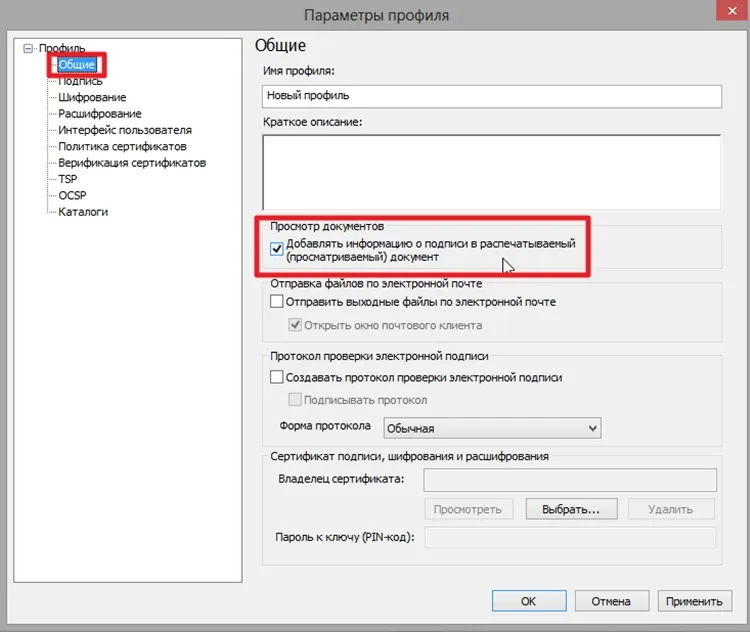Check Создавать протокол проверки электронной подписи
This screenshot has width=750, height=632.
pyautogui.click(x=277, y=378)
